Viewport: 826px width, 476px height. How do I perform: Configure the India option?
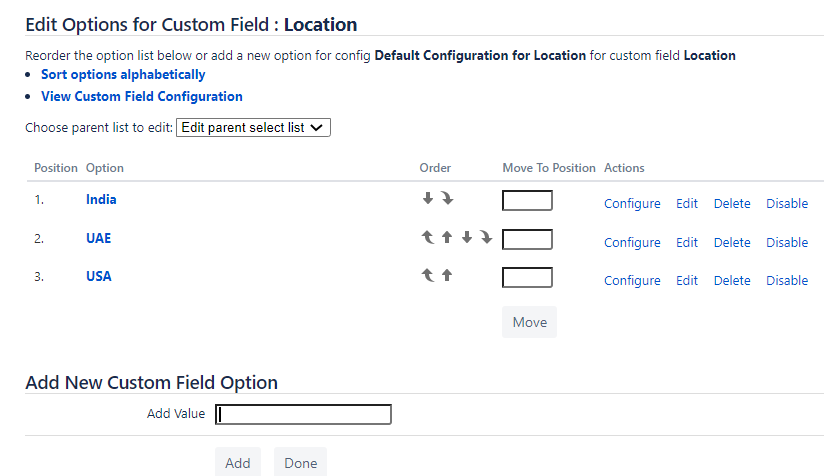pos(632,203)
